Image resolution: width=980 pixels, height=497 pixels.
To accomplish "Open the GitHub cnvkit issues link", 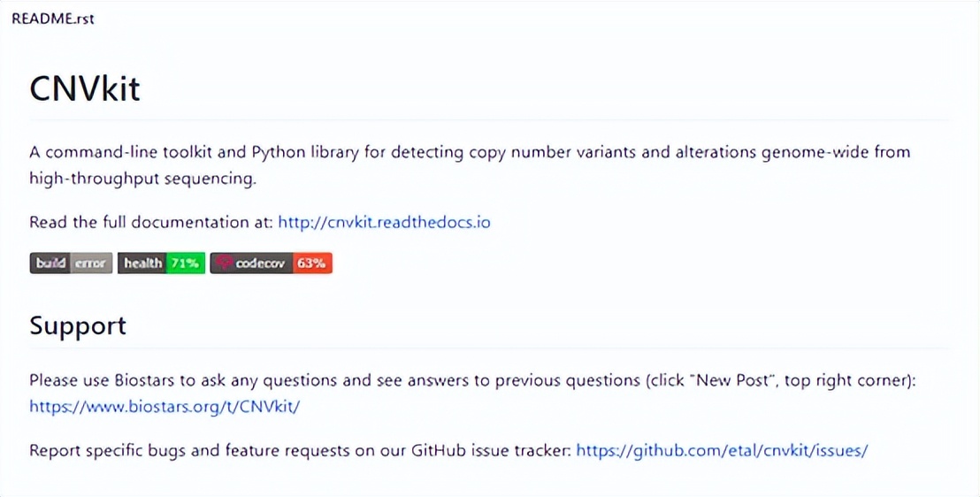I will pos(722,450).
